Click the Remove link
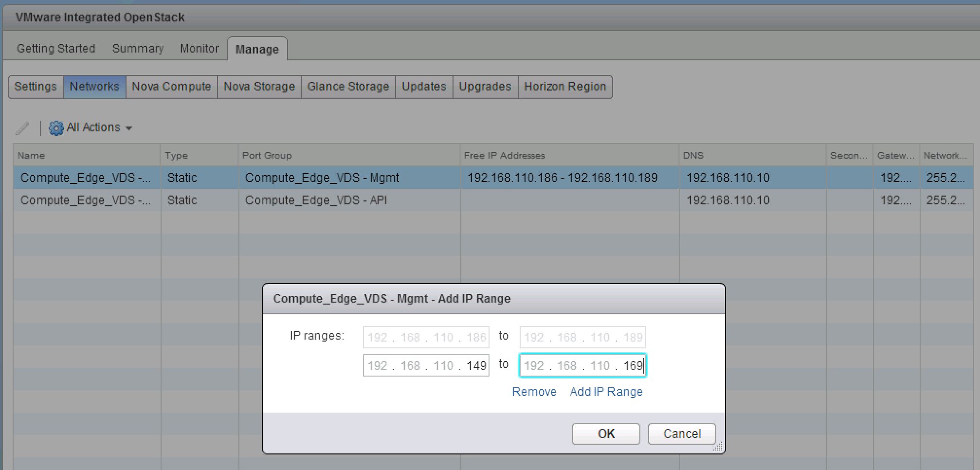This screenshot has width=980, height=470. (x=534, y=392)
